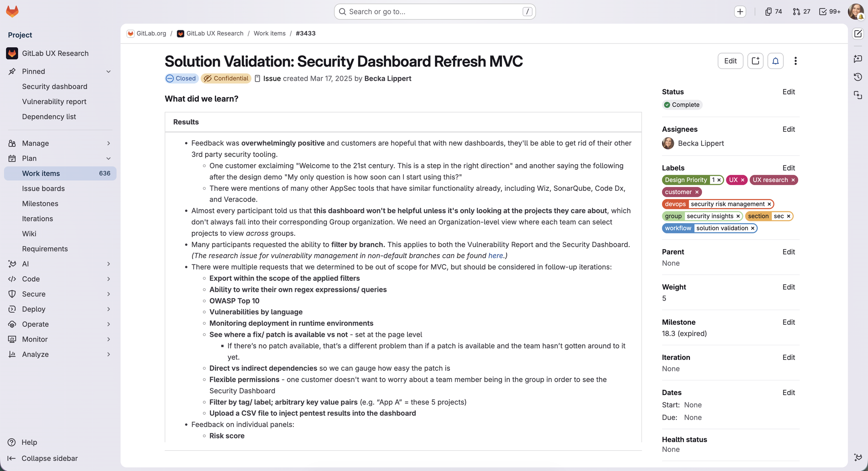Screen dimensions: 868x471
Task: Collapse the Plan section chevron
Action: click(x=108, y=158)
